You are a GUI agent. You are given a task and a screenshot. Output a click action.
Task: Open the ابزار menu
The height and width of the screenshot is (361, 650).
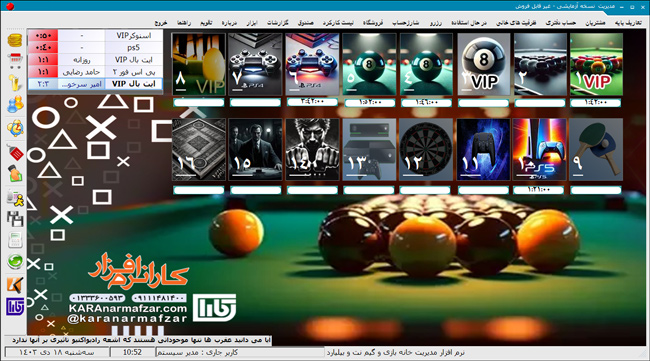pyautogui.click(x=252, y=23)
